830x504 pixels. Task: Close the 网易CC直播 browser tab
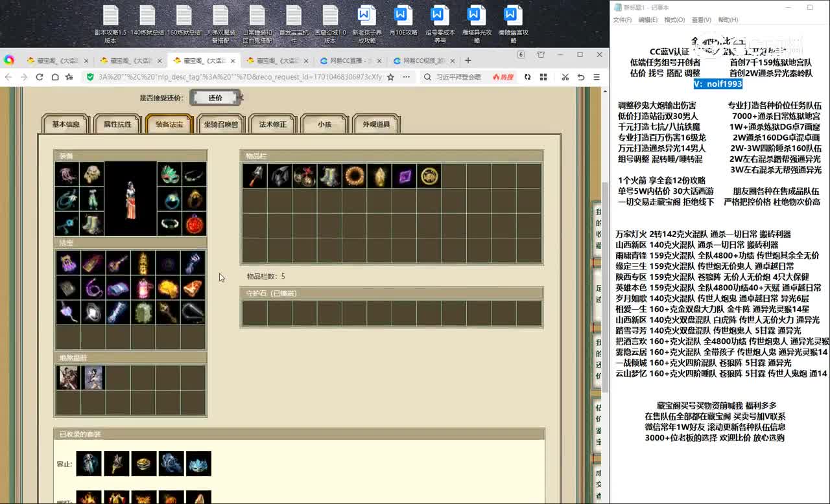[x=379, y=61]
